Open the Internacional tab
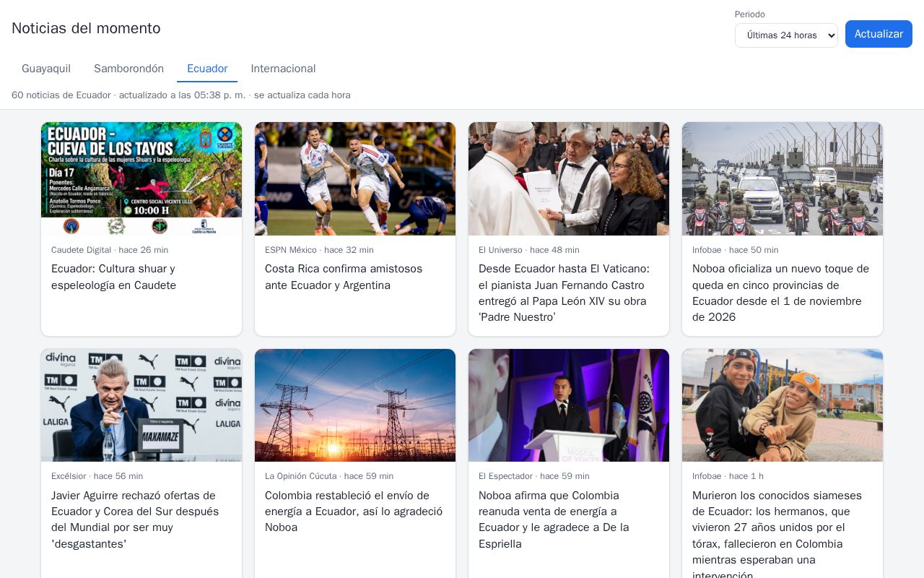Screen dimensions: 924x578 [x=283, y=69]
